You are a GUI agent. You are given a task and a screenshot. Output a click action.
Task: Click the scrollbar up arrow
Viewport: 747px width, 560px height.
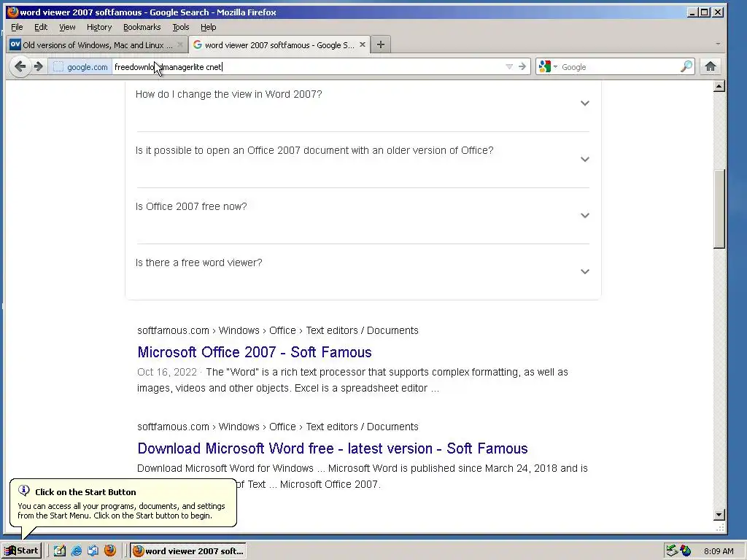[x=719, y=86]
